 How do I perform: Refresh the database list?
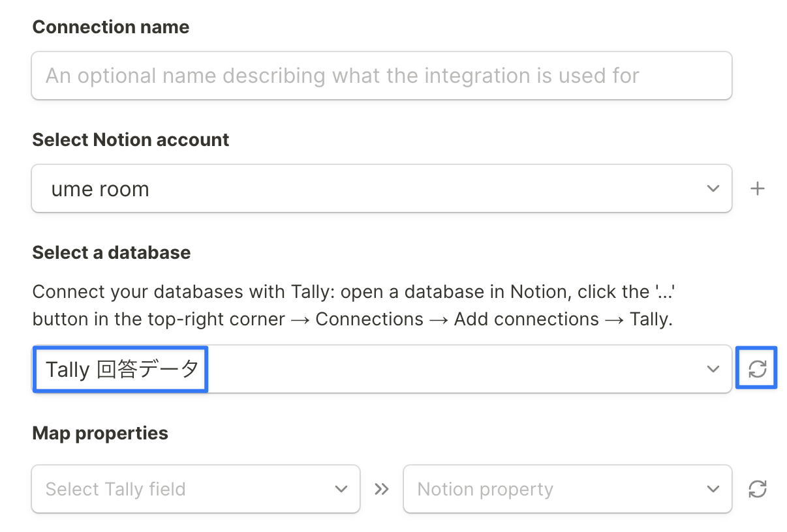[x=757, y=369]
